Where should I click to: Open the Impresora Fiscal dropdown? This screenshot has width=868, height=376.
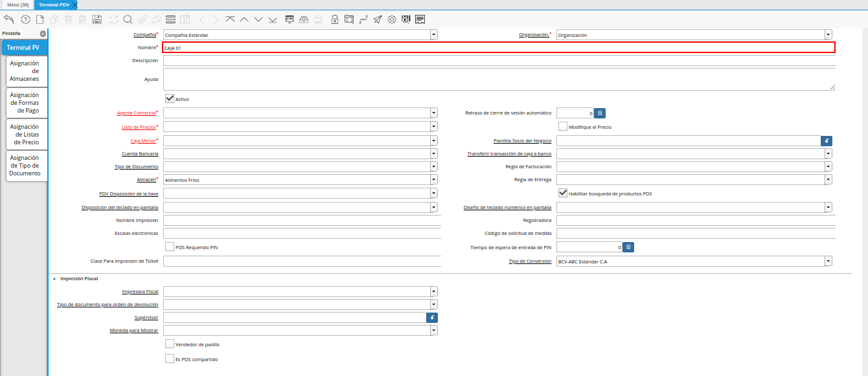click(434, 291)
